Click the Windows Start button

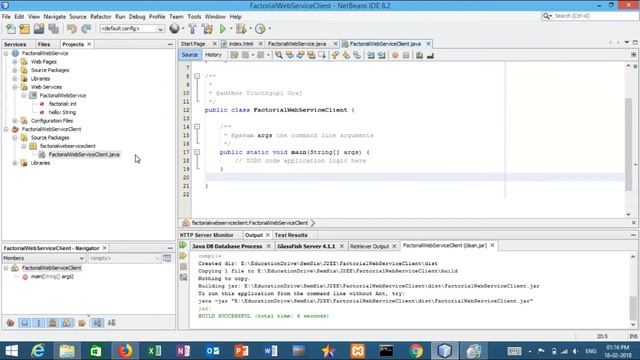point(11,351)
